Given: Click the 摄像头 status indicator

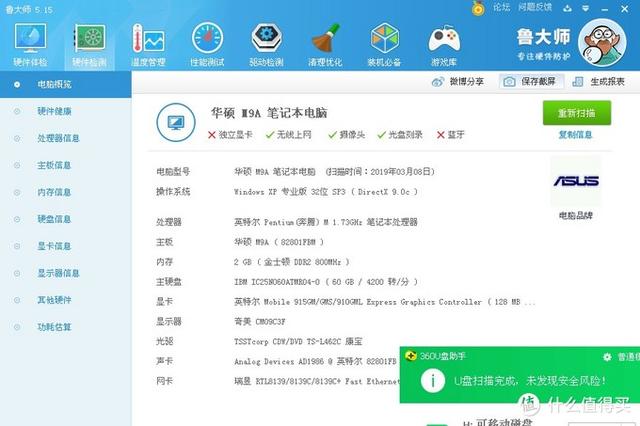Looking at the screenshot, I should click(x=347, y=135).
